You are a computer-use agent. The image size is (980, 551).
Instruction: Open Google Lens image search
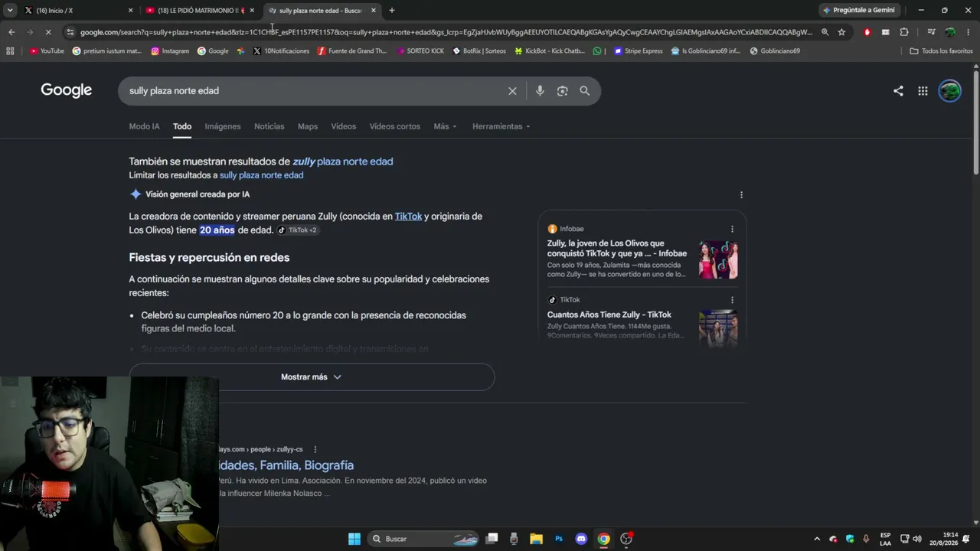pos(562,91)
